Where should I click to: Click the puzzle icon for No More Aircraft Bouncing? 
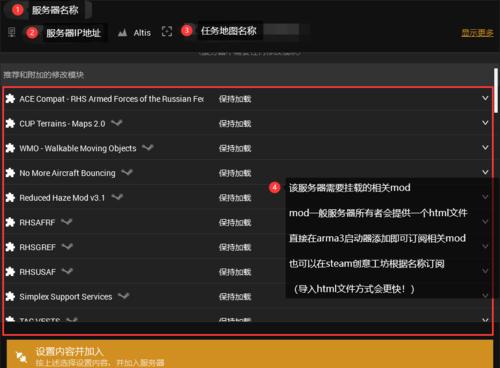(x=10, y=173)
